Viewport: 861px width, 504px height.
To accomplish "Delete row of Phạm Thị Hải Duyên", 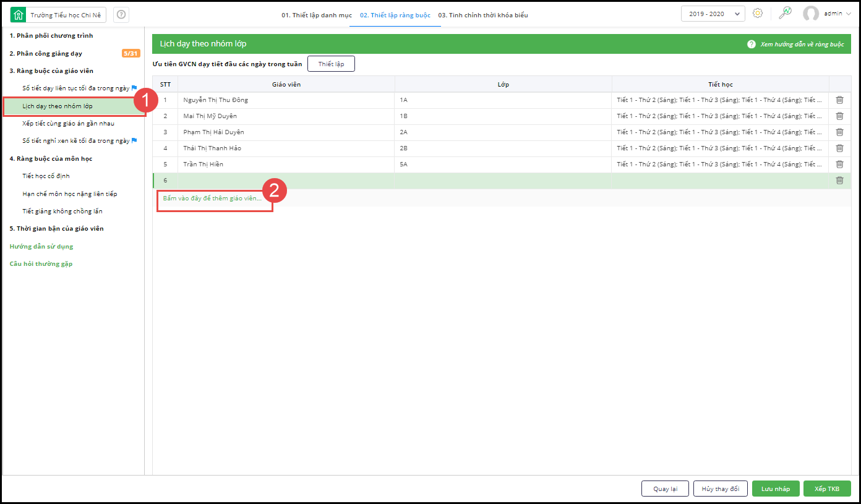I will [839, 132].
